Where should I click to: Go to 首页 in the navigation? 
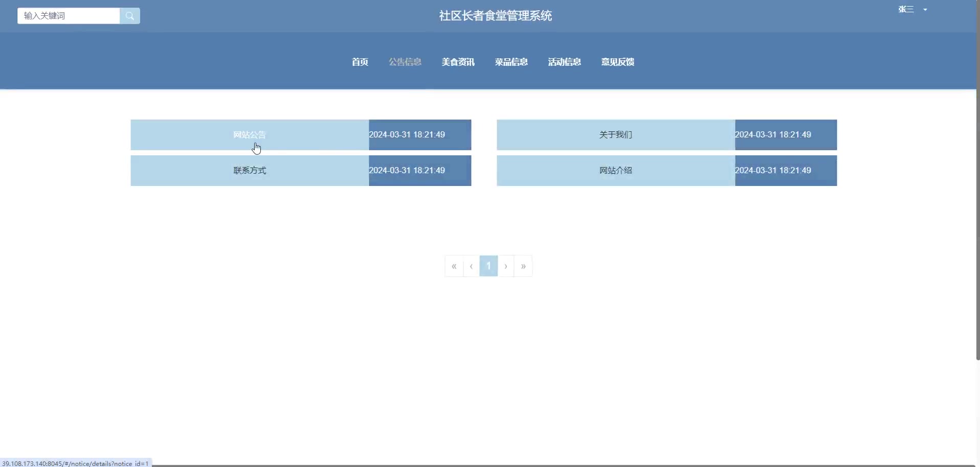360,62
